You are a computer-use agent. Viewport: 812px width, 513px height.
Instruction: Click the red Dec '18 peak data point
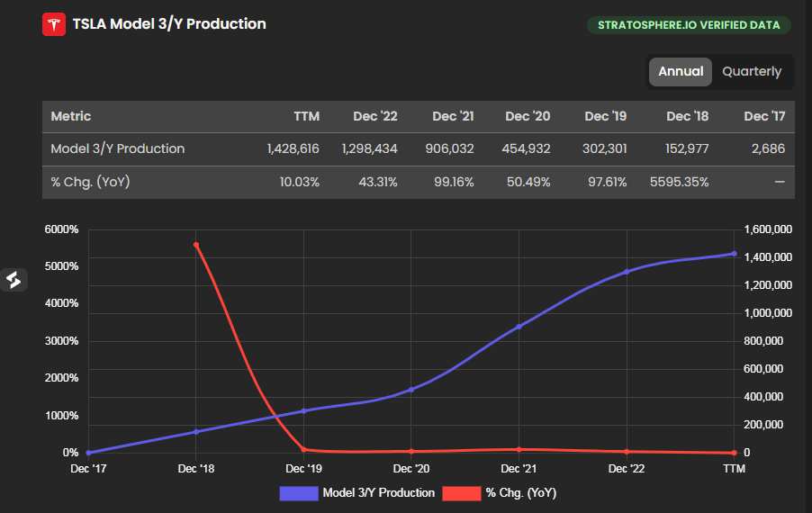(x=196, y=244)
